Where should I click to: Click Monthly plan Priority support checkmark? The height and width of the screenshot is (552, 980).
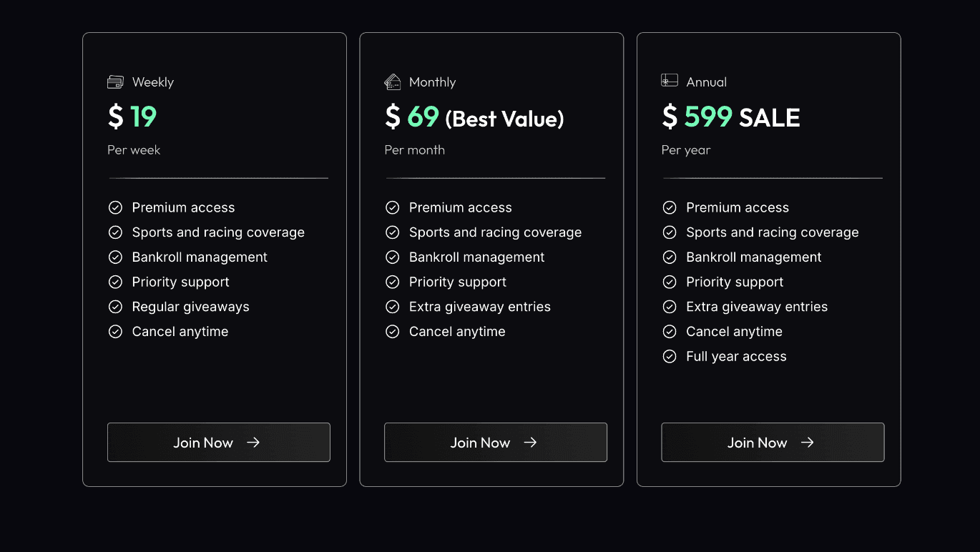392,282
